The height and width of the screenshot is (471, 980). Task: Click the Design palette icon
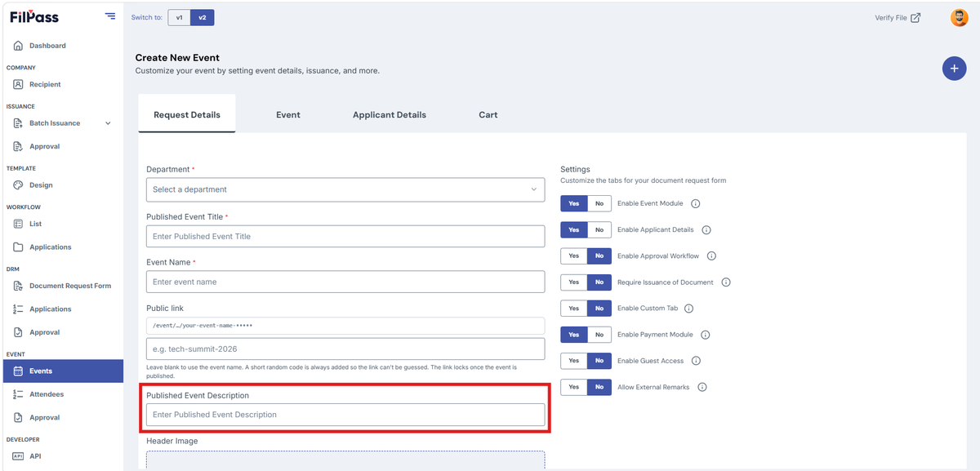click(18, 185)
